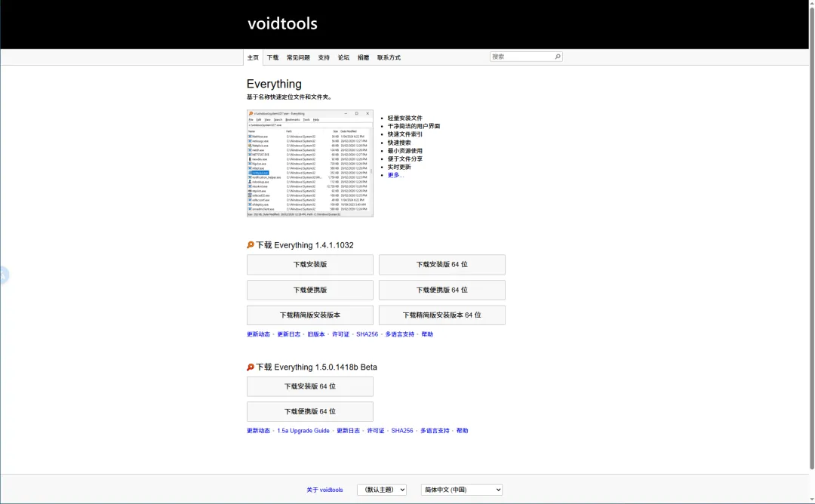Open 多语言支持 link under the Beta section

[435, 431]
